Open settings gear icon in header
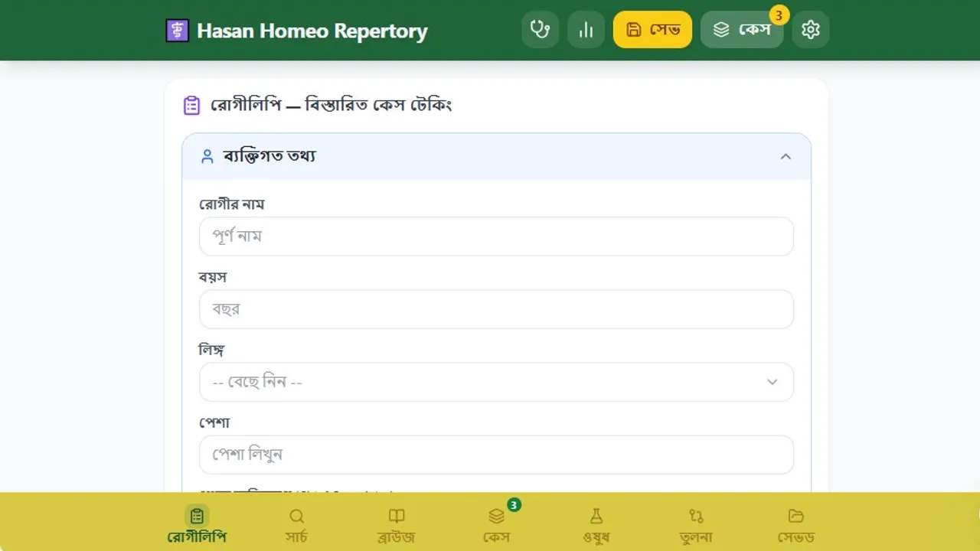 coord(810,30)
